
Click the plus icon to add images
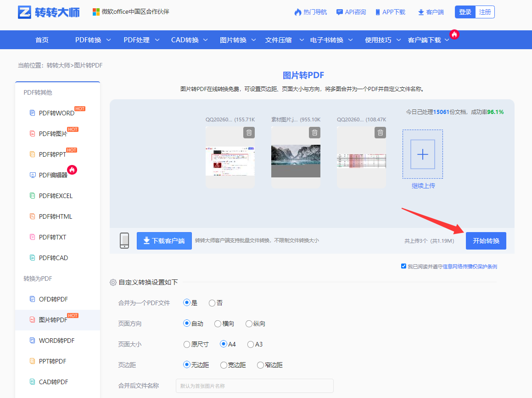[x=423, y=154]
